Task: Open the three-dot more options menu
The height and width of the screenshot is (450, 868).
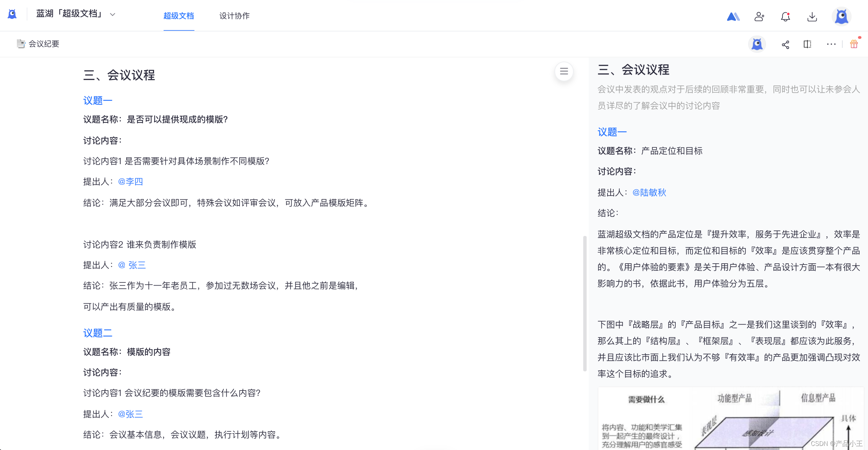Action: (x=831, y=44)
